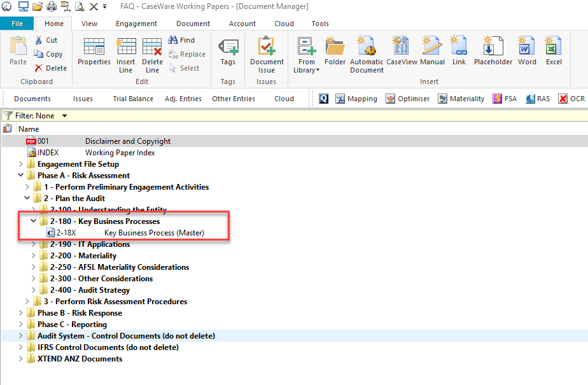Switch to the Adj. Entries view
This screenshot has width=588, height=385.
pyautogui.click(x=183, y=99)
